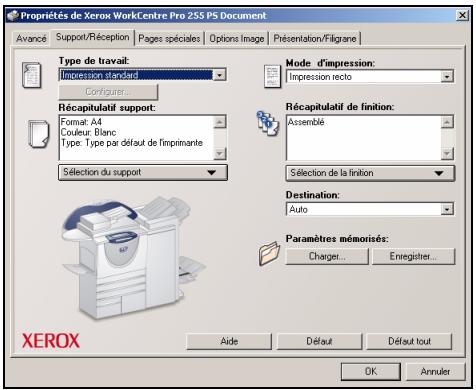Click the 'Couleur: Blanc' line

(x=88, y=132)
